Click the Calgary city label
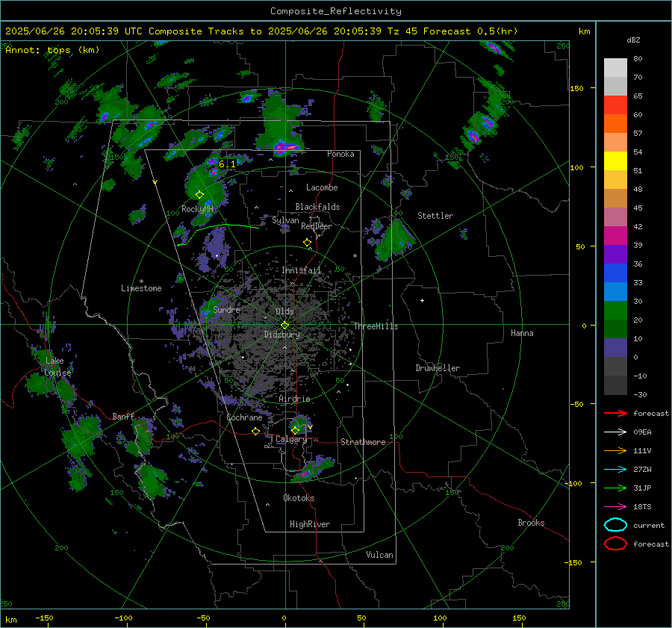This screenshot has width=672, height=628. click(291, 439)
